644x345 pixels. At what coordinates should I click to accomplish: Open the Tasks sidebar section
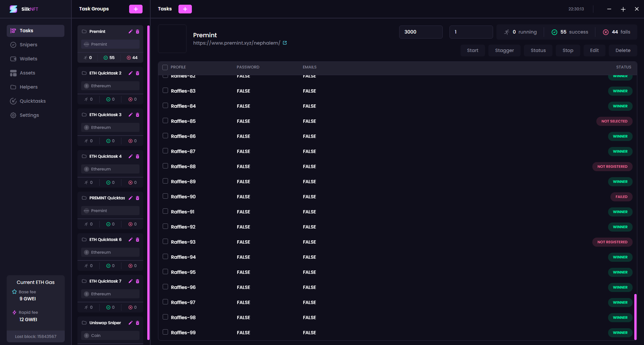[x=36, y=31]
